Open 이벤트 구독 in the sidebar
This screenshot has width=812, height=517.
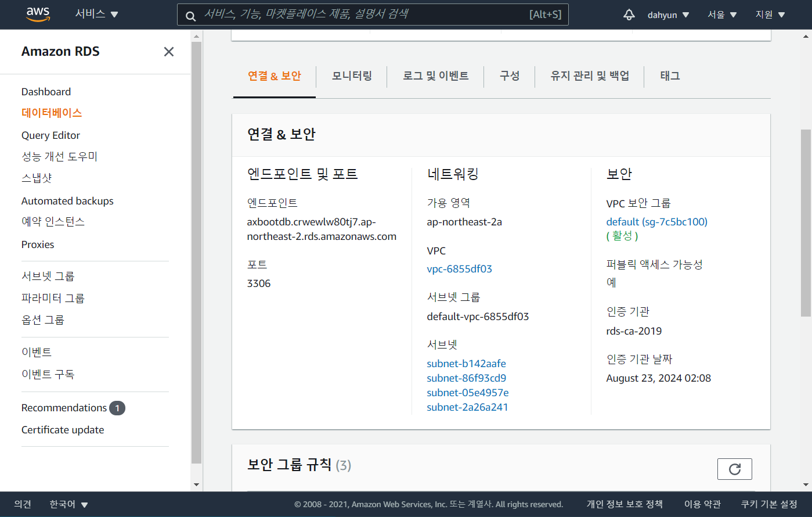pyautogui.click(x=48, y=375)
